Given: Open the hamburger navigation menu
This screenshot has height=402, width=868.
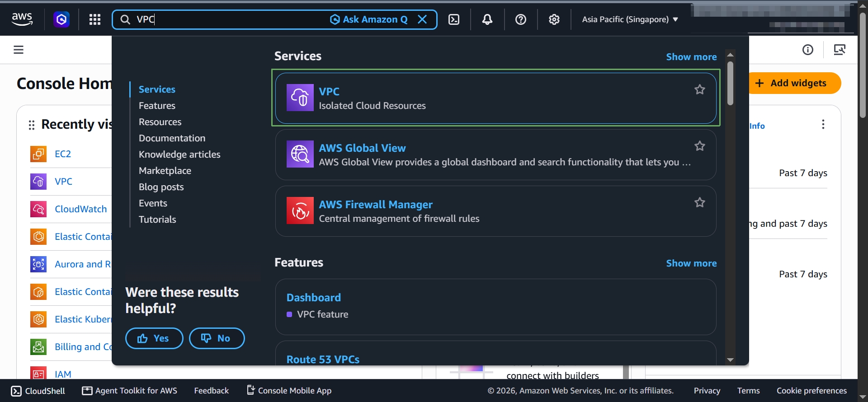Looking at the screenshot, I should point(19,50).
